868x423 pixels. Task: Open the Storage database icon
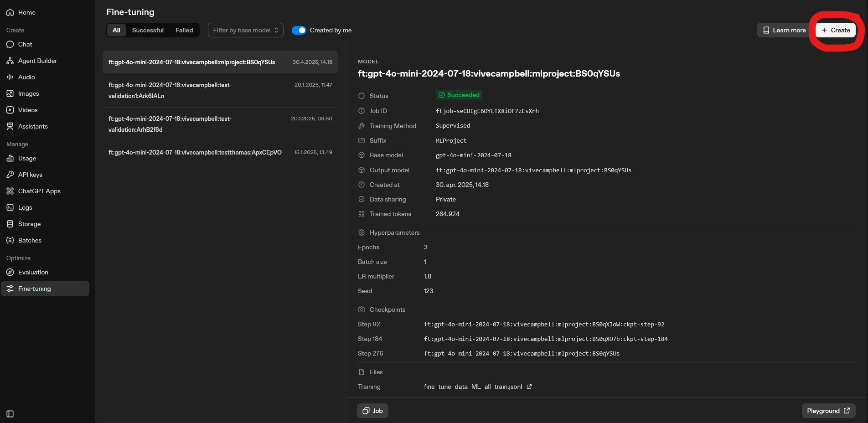[10, 224]
